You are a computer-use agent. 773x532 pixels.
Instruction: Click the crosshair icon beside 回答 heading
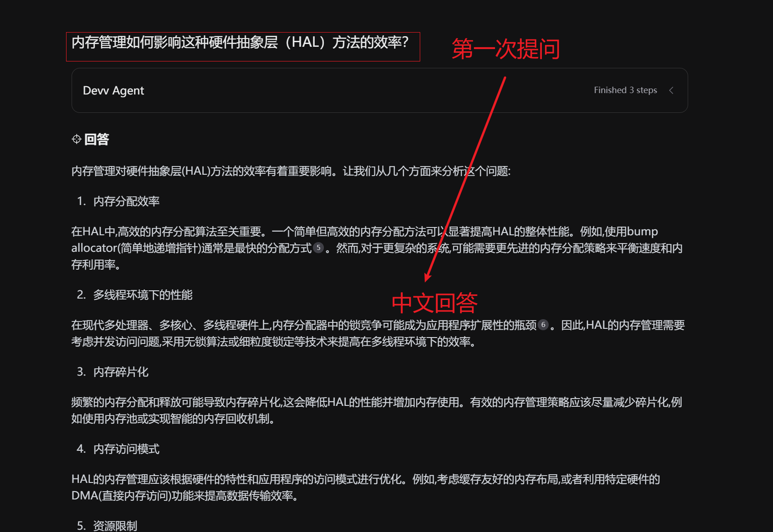76,139
